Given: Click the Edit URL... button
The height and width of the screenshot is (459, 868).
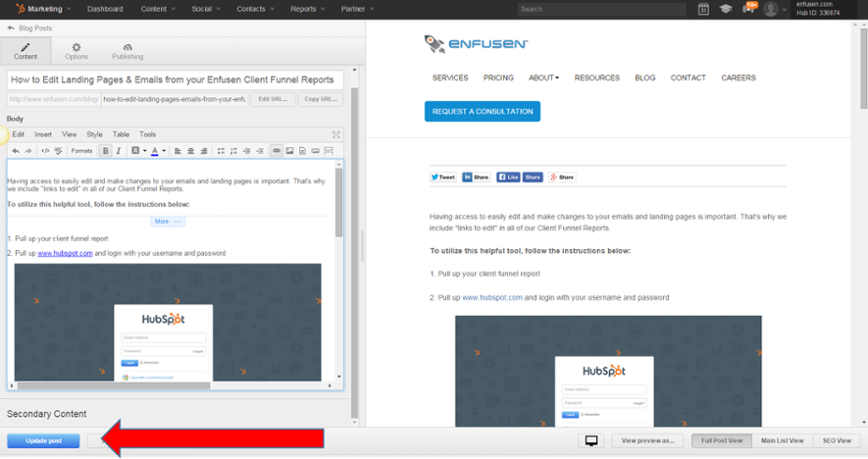Looking at the screenshot, I should tap(273, 99).
